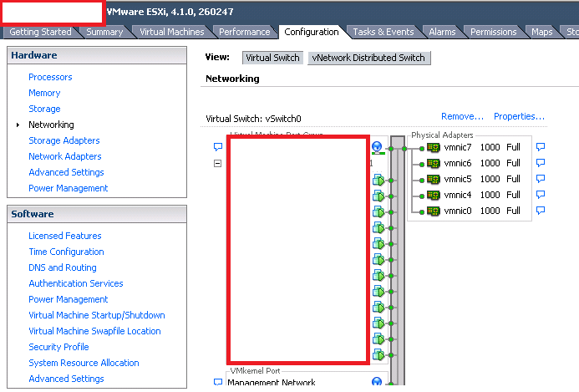Open Software Advanced Settings
Viewport: 579px width, 392px height.
pos(67,379)
